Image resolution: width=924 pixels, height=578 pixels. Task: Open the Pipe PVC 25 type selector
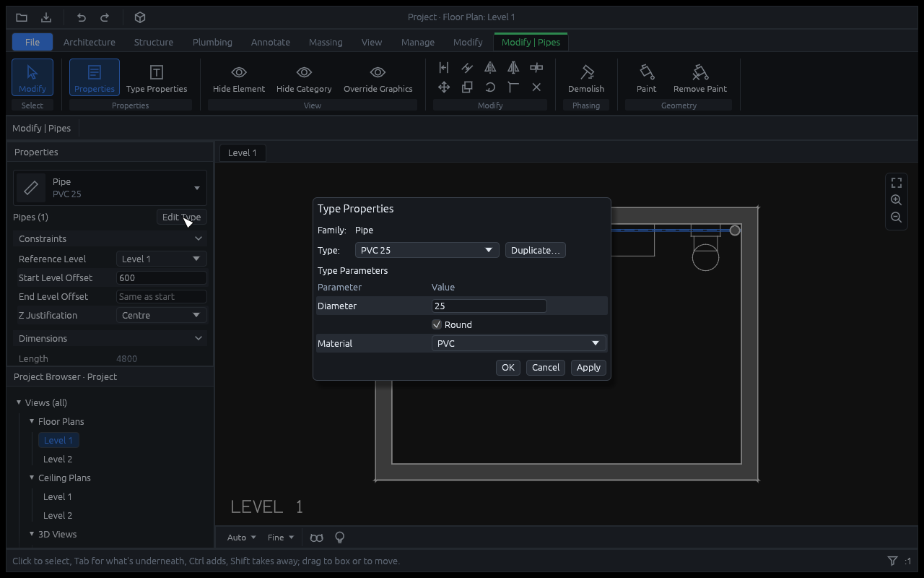click(x=110, y=188)
